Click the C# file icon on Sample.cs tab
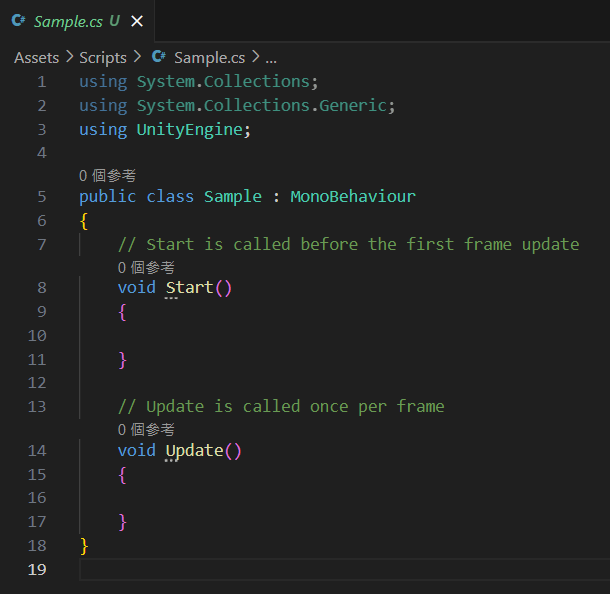This screenshot has width=610, height=594. [18, 20]
